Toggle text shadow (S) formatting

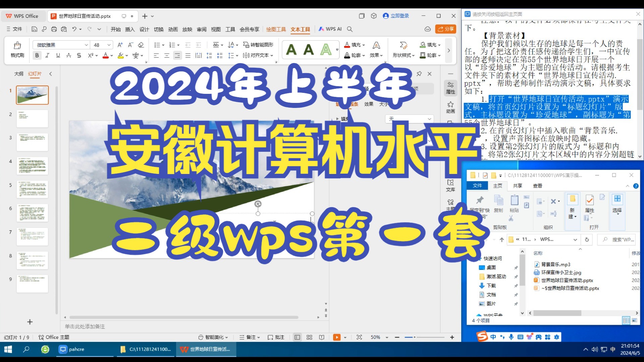(x=79, y=55)
